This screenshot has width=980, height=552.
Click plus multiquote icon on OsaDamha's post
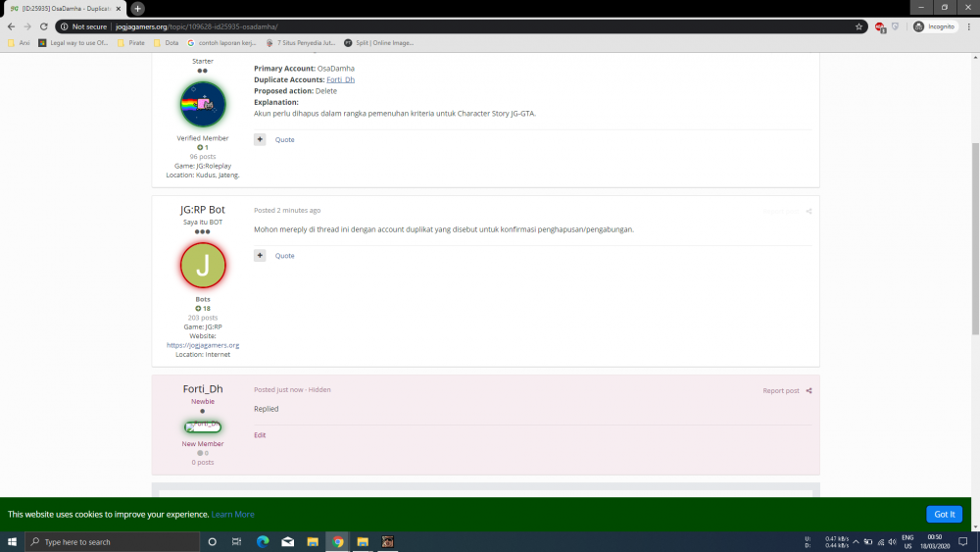tap(260, 139)
